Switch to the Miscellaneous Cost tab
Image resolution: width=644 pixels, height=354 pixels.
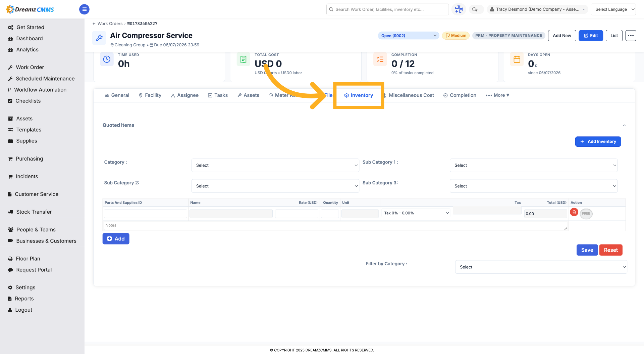(x=411, y=95)
